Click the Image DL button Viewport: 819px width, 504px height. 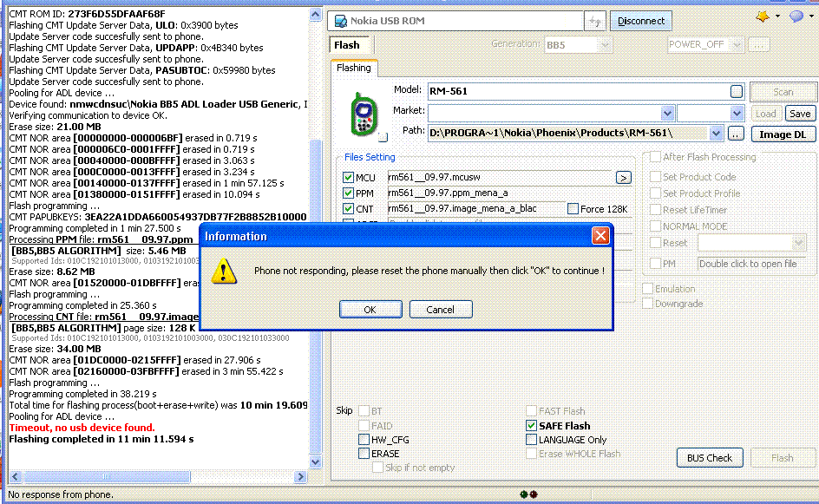[783, 134]
